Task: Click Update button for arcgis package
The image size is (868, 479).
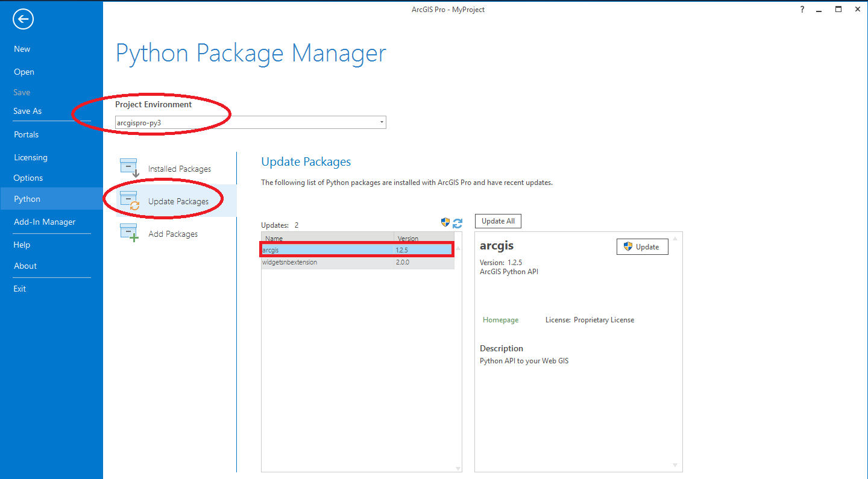Action: [x=642, y=247]
